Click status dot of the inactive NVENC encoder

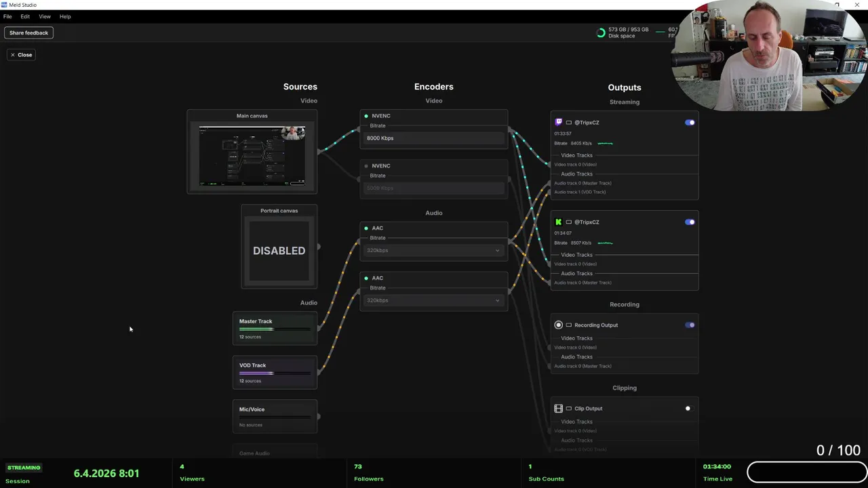[x=366, y=166]
